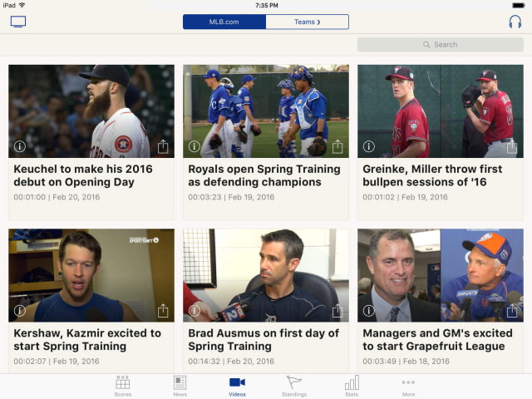Open headline "Greinke, Miller throw first bullpen sessions"
The width and height of the screenshot is (532, 399).
432,175
